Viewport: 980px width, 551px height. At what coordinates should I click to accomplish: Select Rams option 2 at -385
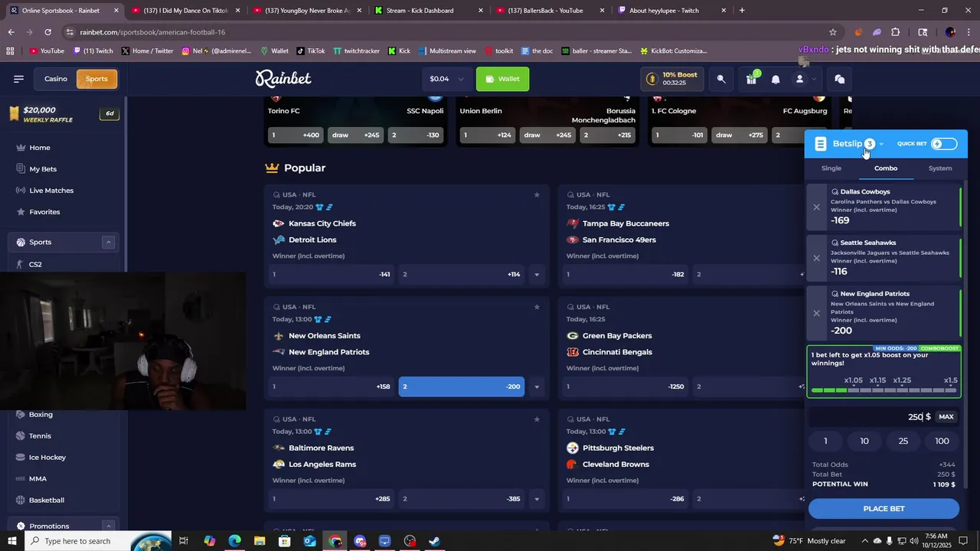(x=462, y=499)
